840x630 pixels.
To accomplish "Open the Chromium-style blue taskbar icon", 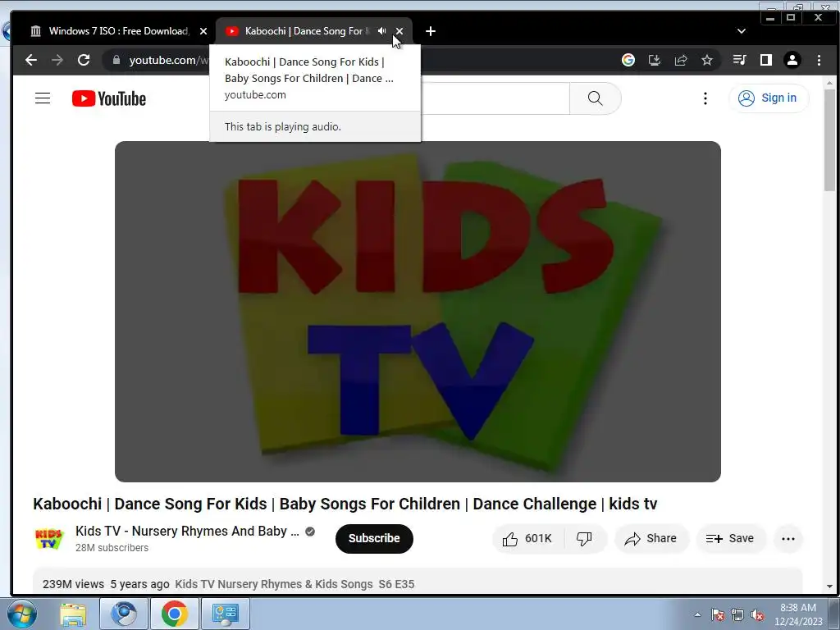I will click(124, 614).
